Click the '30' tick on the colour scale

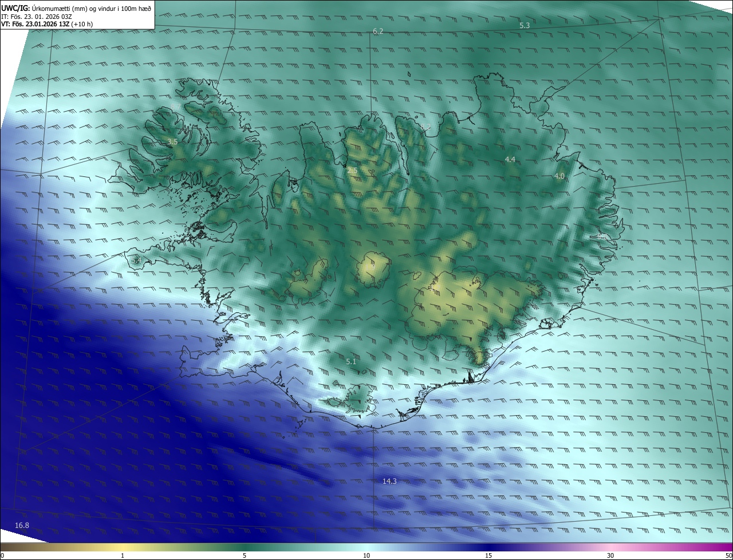point(610,555)
